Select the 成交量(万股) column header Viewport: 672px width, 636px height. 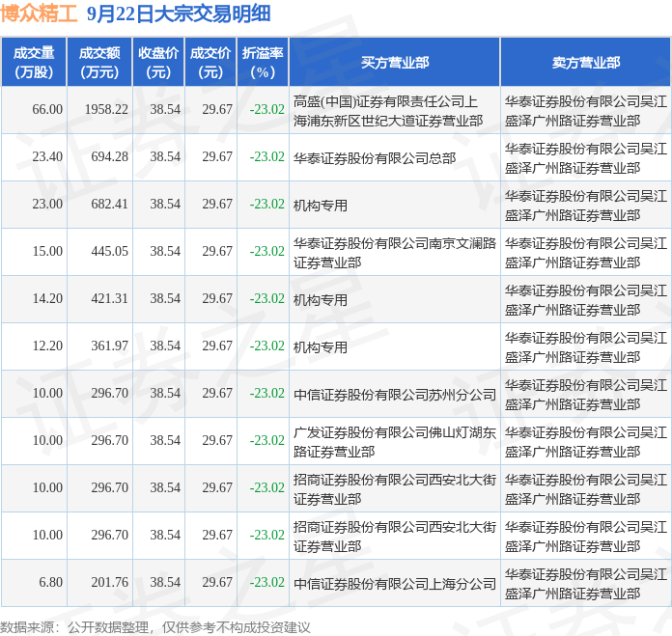(34, 63)
